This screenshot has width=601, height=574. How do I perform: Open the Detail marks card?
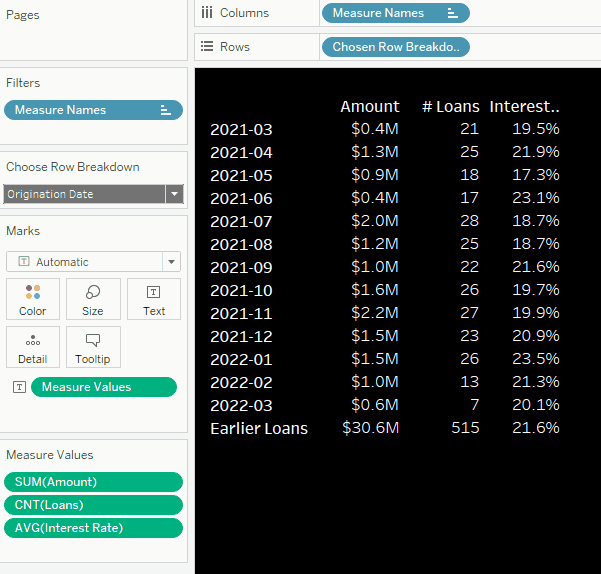33,347
